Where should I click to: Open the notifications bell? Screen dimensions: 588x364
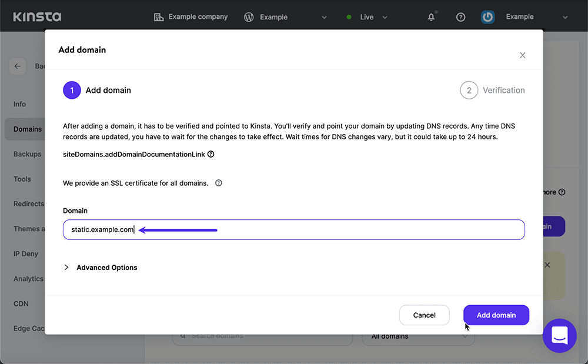click(431, 16)
